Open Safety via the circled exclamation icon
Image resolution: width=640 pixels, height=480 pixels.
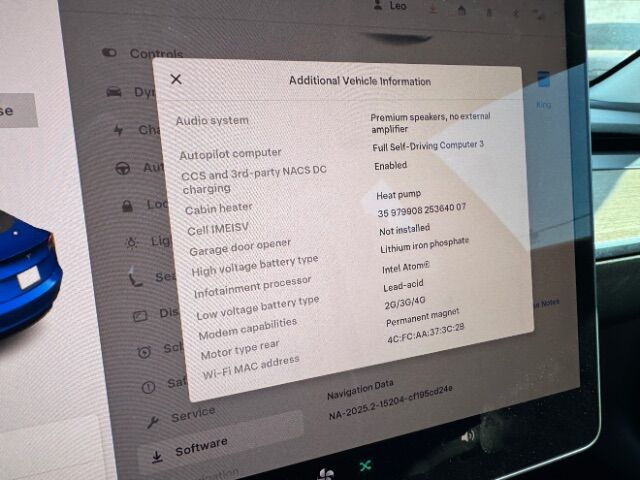coord(148,387)
